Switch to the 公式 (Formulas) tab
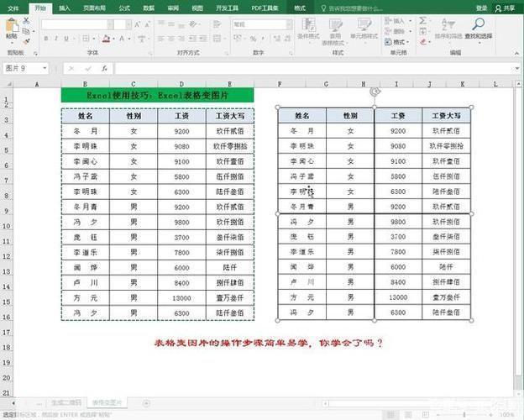Image resolution: width=524 pixels, height=420 pixels. pyautogui.click(x=124, y=8)
